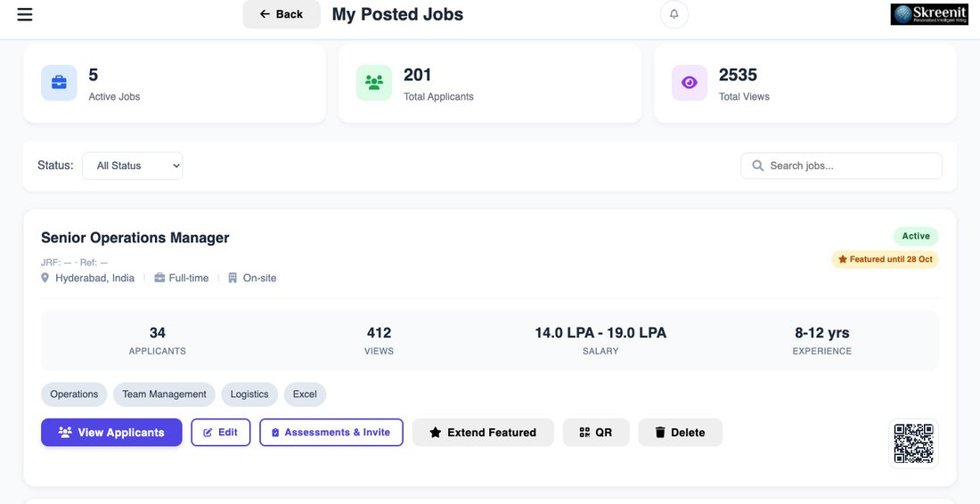Select the 2535 Total Views stat
Image resolution: width=980 pixels, height=504 pixels.
coord(738,75)
